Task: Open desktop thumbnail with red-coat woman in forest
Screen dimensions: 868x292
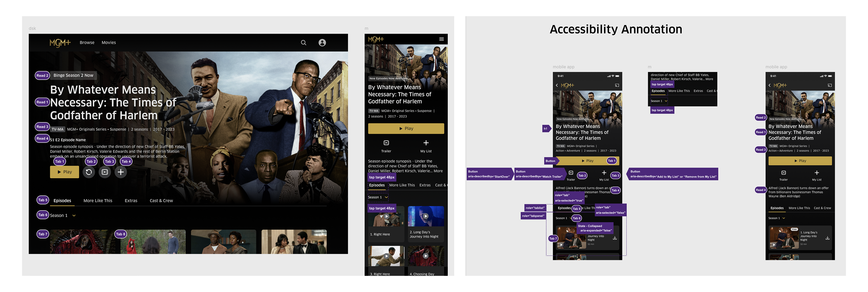Action: (153, 242)
